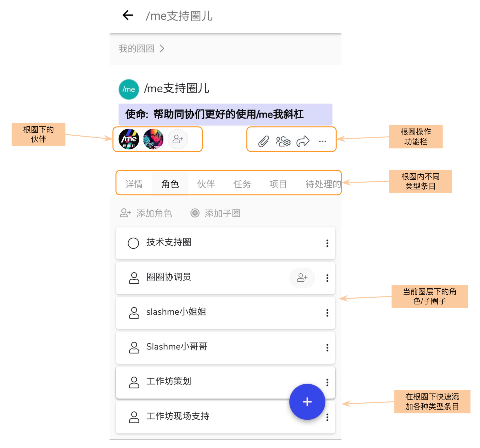This screenshot has width=480, height=448.
Task: Open options menu for 圈圈协调员
Action: (327, 278)
